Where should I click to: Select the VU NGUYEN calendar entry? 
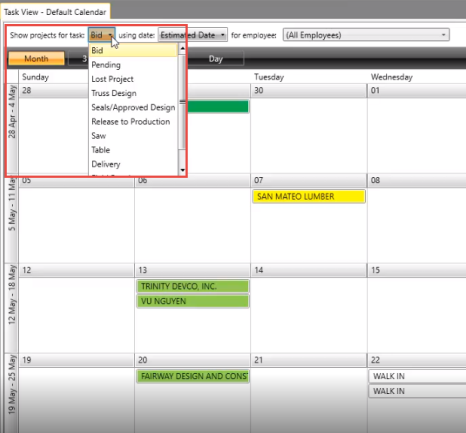[193, 301]
